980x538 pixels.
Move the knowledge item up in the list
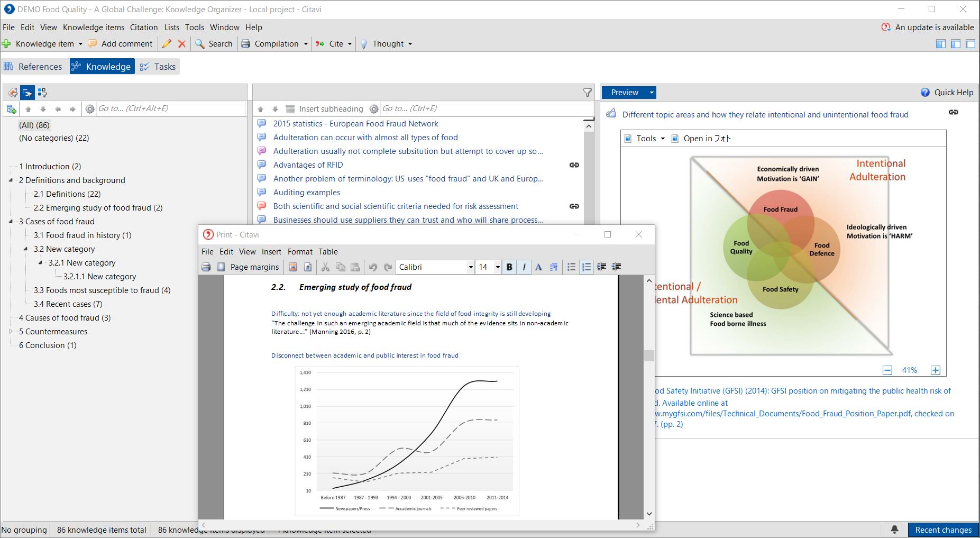[x=260, y=109]
